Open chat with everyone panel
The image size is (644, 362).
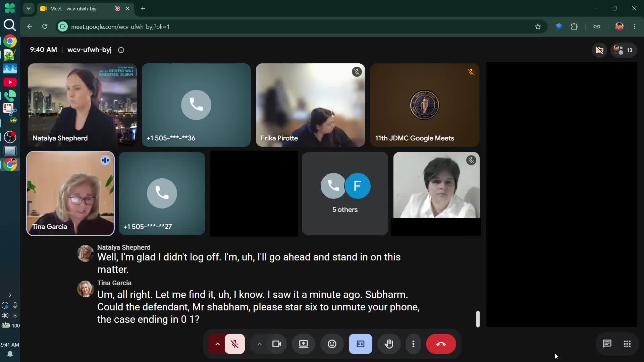[x=607, y=344]
